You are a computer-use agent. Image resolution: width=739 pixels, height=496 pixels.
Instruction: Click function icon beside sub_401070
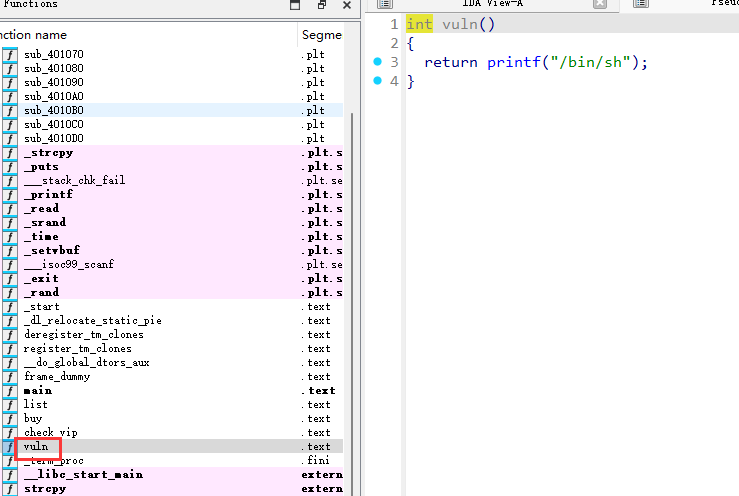coord(10,54)
